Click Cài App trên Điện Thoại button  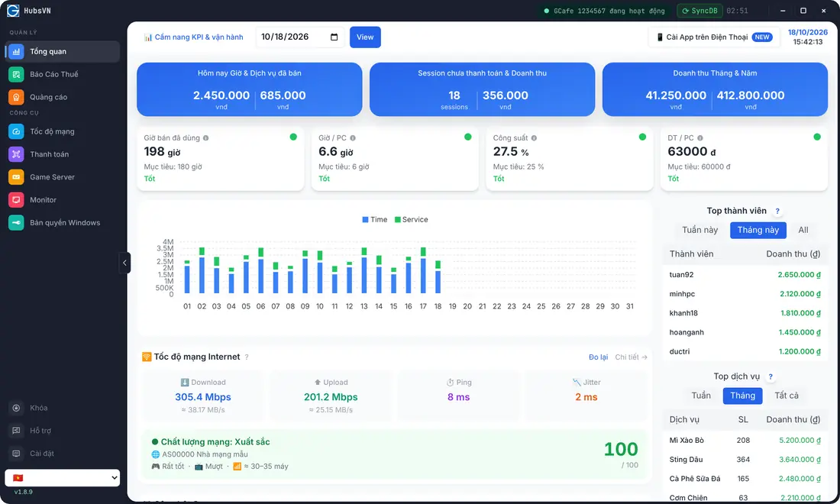point(713,37)
